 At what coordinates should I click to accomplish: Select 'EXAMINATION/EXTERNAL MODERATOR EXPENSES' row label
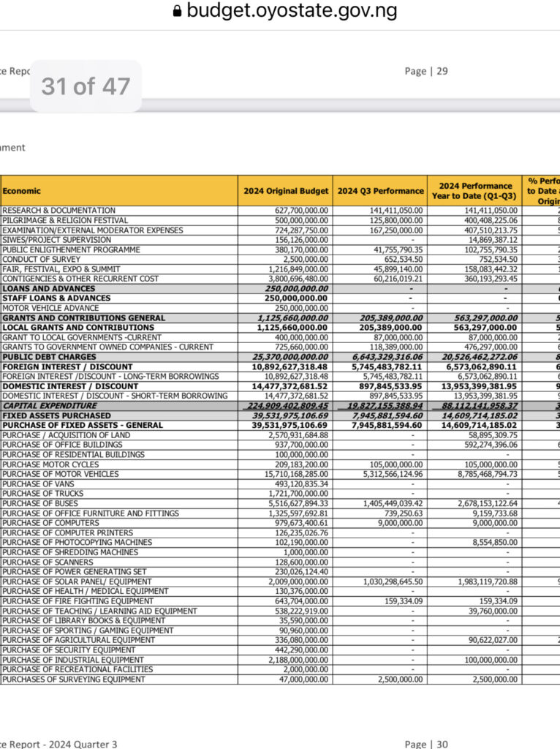[93, 230]
